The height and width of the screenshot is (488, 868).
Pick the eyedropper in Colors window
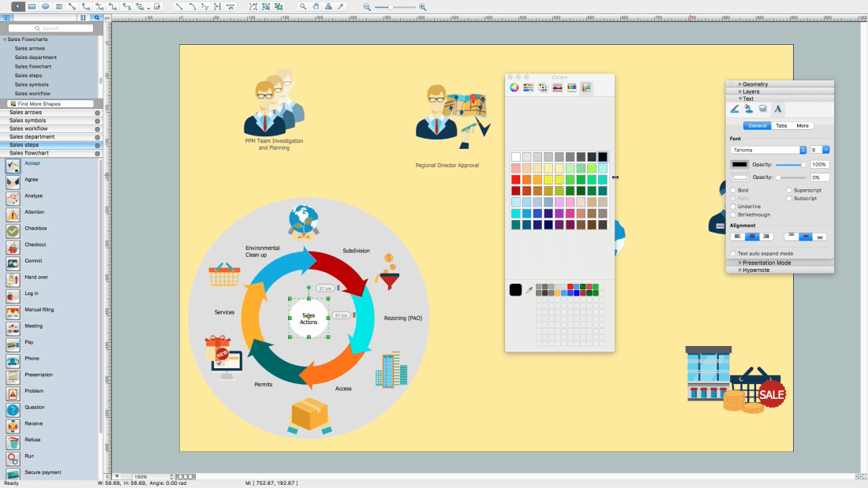[x=529, y=290]
